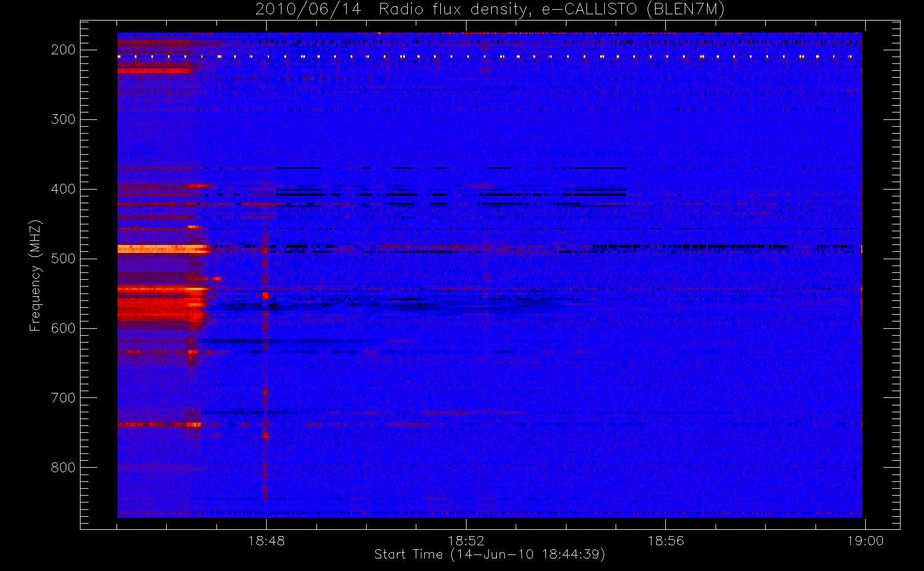Click the 19:00 time tick label
The width and height of the screenshot is (924, 571).
tap(865, 541)
